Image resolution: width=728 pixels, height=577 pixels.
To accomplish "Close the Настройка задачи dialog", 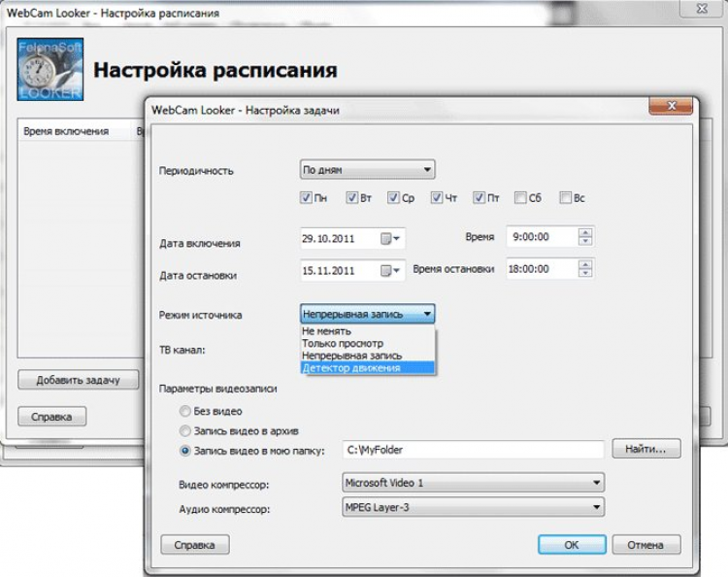I will click(x=672, y=106).
